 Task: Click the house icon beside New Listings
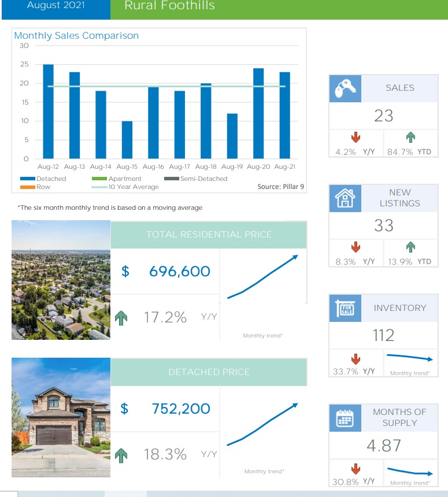(345, 198)
